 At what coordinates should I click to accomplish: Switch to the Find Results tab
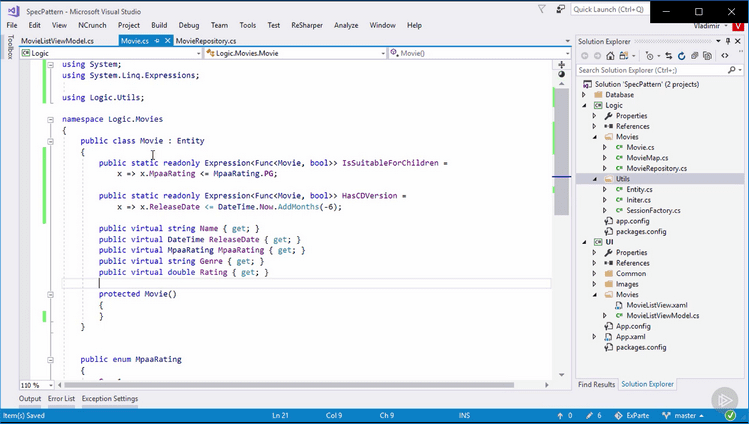(x=596, y=384)
